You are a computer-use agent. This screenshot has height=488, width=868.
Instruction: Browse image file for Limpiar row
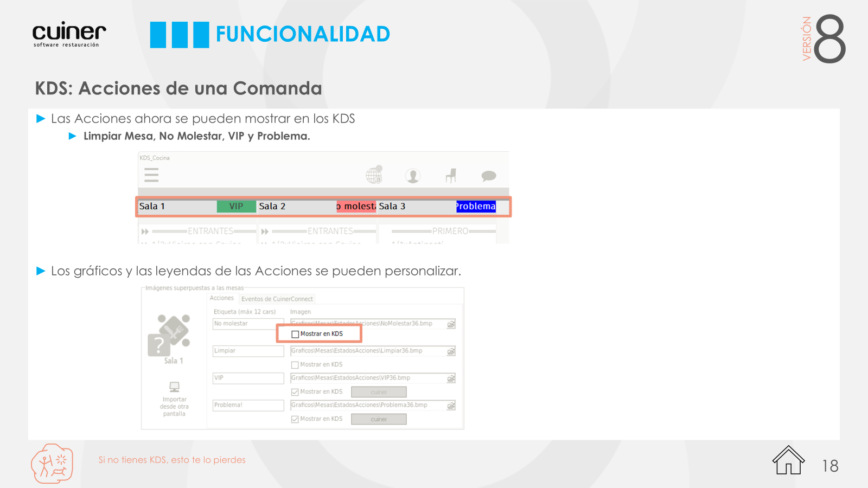pyautogui.click(x=451, y=351)
